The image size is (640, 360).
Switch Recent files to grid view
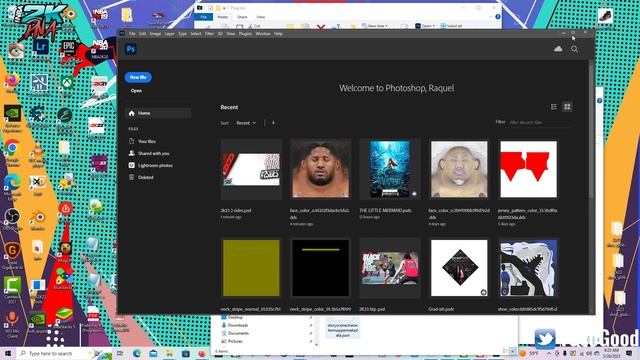567,107
